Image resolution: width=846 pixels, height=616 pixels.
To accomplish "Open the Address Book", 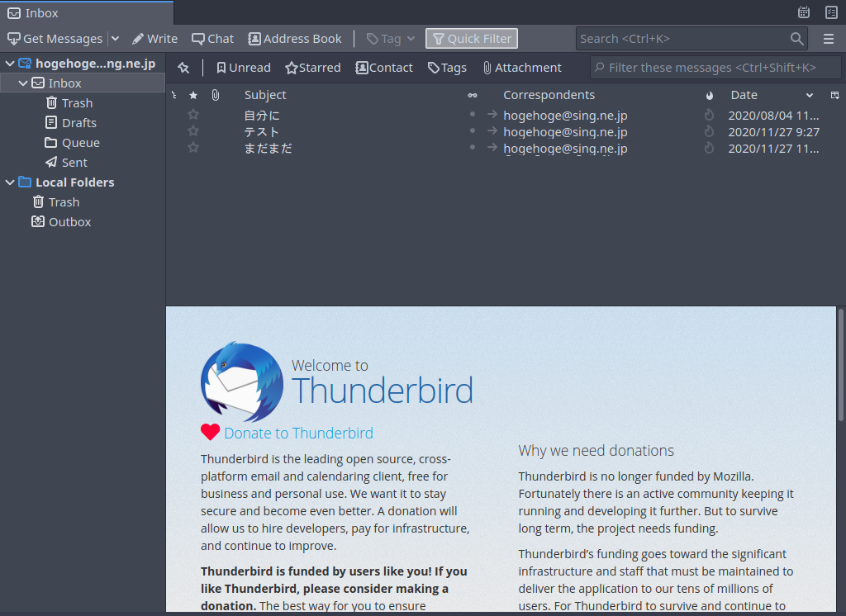I will (295, 39).
